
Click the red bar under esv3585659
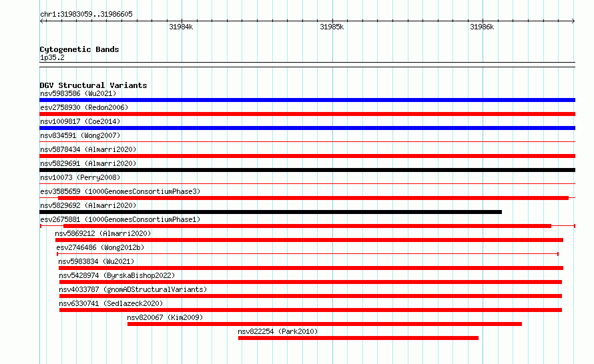click(x=313, y=198)
